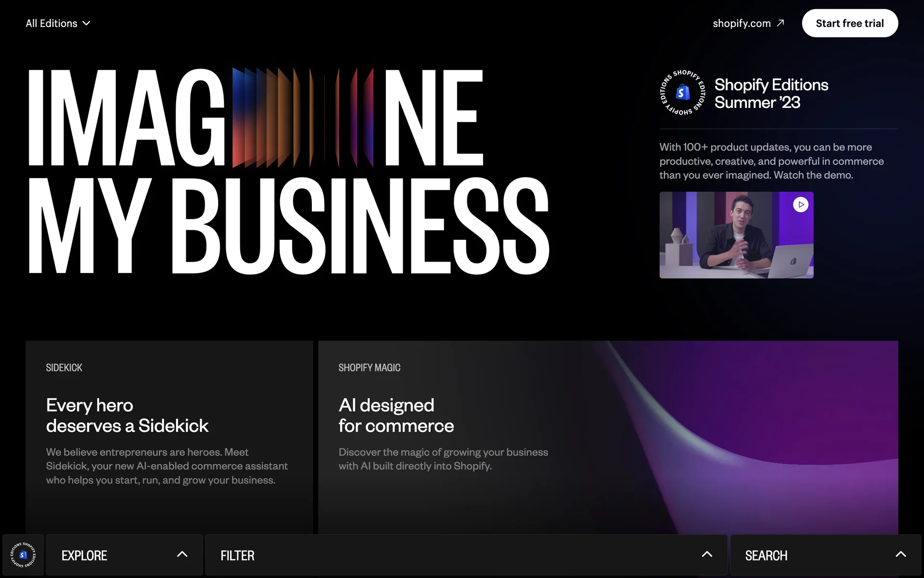Viewport: 924px width, 578px height.
Task: Click the Start free trial button
Action: point(849,23)
